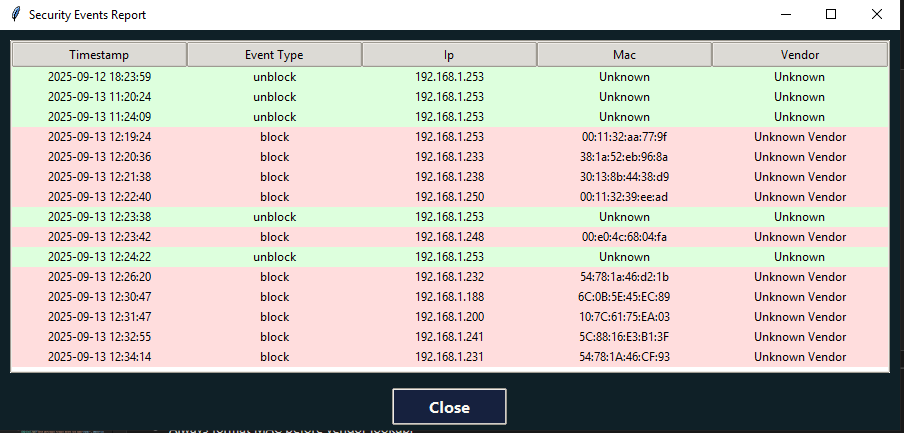Select row with MAC 30:13:8b:44:38:d9
Viewport: 904px width, 433px height.
(624, 177)
